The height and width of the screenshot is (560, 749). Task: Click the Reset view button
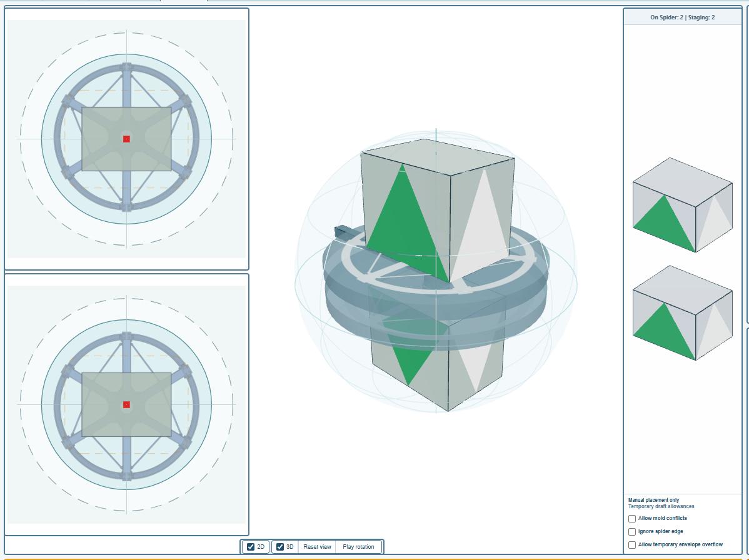317,547
